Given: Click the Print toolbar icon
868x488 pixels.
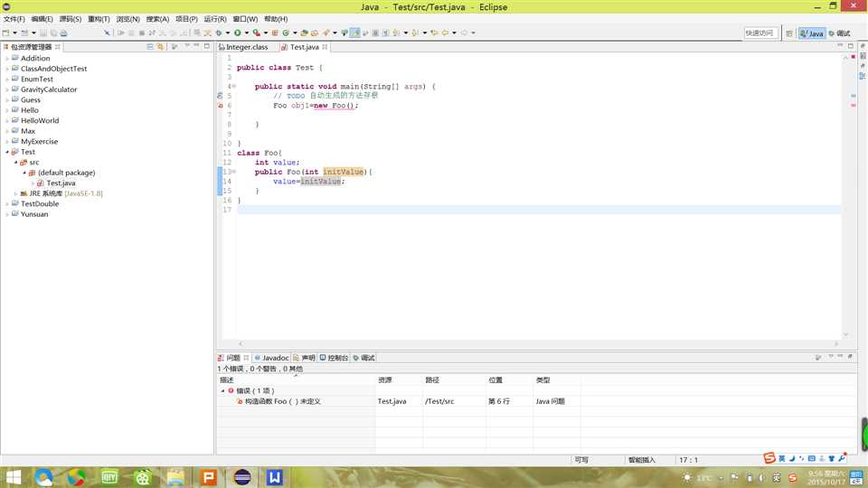Looking at the screenshot, I should pyautogui.click(x=63, y=33).
